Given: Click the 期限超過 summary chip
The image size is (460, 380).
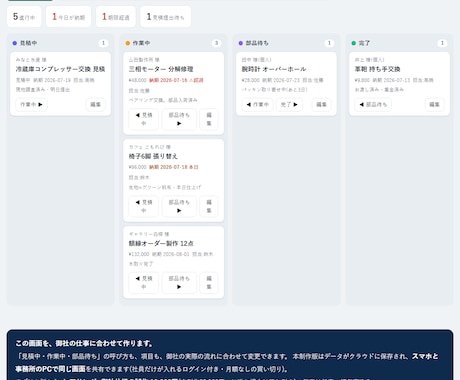Looking at the screenshot, I should [x=116, y=17].
